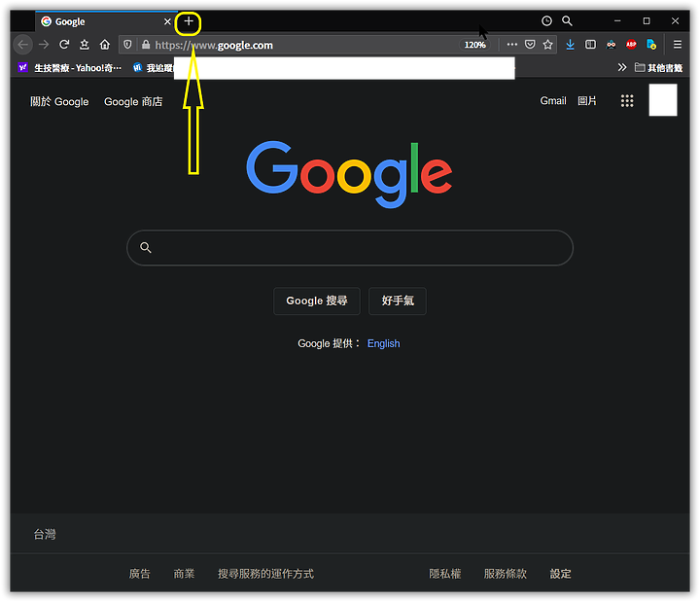The height and width of the screenshot is (602, 700).
Task: Click inside the Google search box
Action: click(x=350, y=248)
